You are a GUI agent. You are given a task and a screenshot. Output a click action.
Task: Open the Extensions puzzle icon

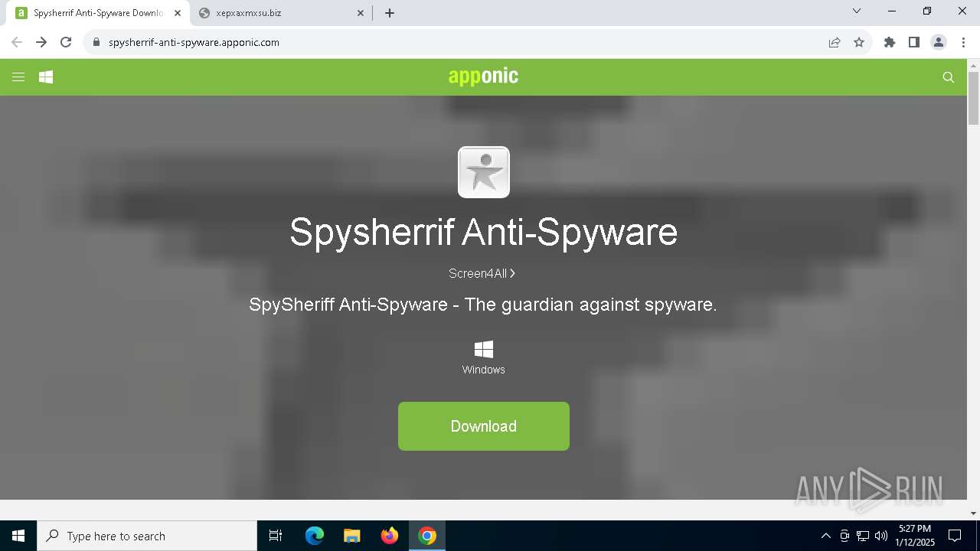coord(890,42)
